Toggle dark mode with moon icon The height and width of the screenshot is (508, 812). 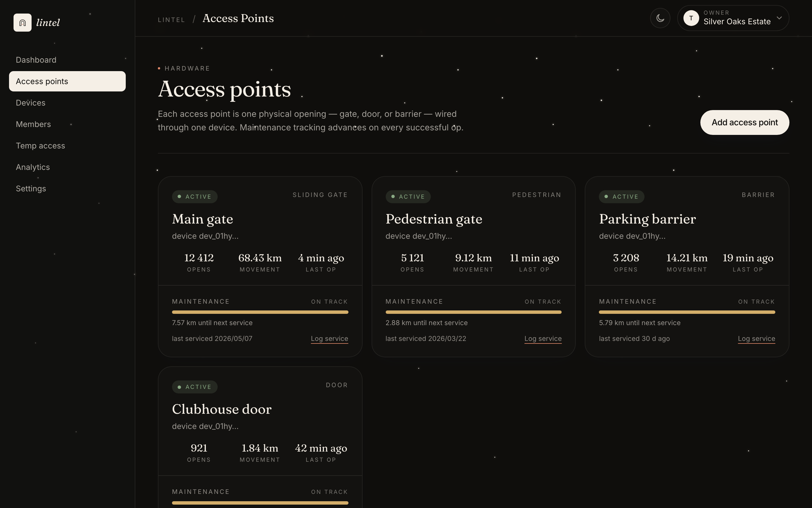tap(660, 18)
